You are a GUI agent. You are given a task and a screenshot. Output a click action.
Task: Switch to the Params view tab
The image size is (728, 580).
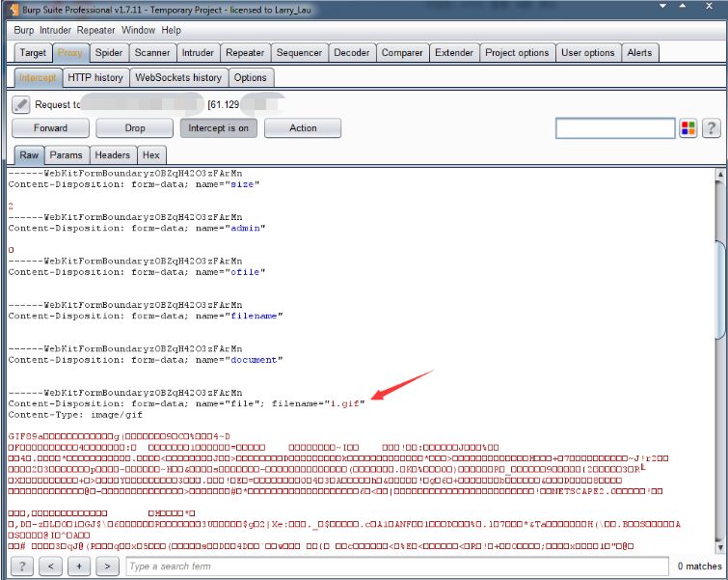coord(66,155)
